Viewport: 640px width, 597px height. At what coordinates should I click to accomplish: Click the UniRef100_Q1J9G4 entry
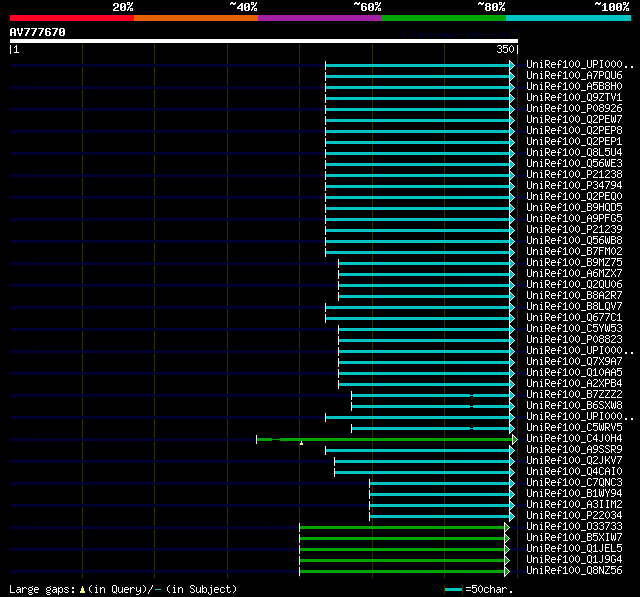tap(574, 560)
